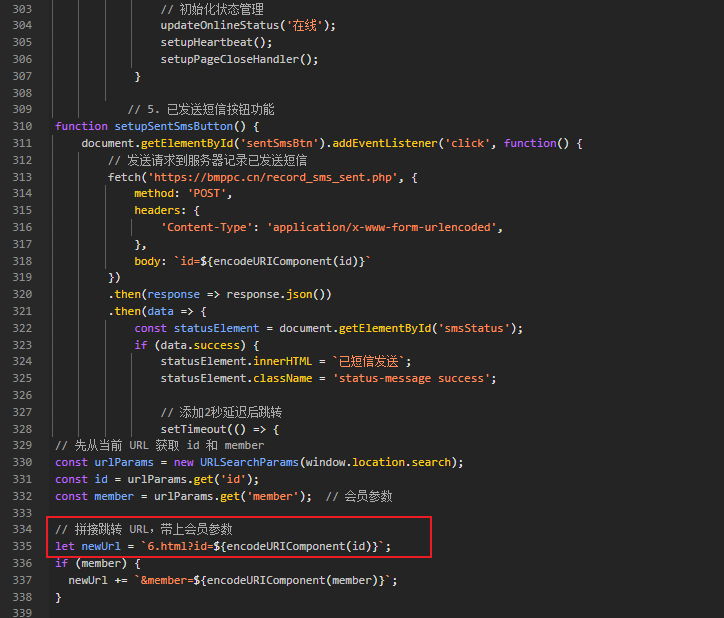
Task: Click the body template literal on line 318
Action: point(272,261)
